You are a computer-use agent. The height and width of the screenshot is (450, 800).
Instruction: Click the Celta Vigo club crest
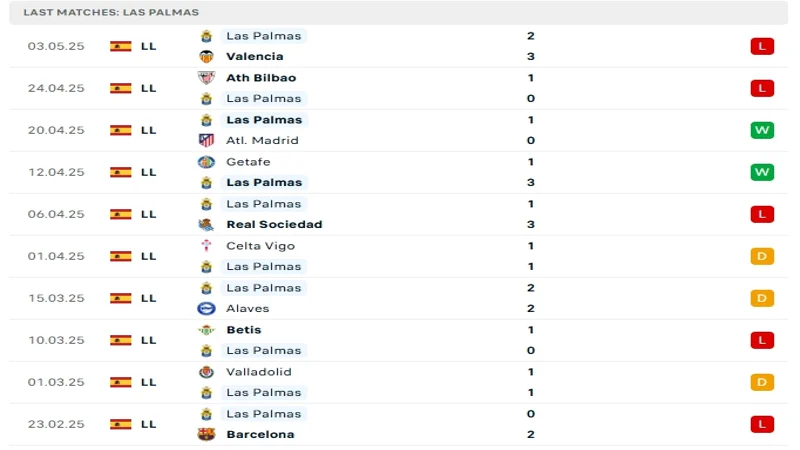pyautogui.click(x=207, y=246)
